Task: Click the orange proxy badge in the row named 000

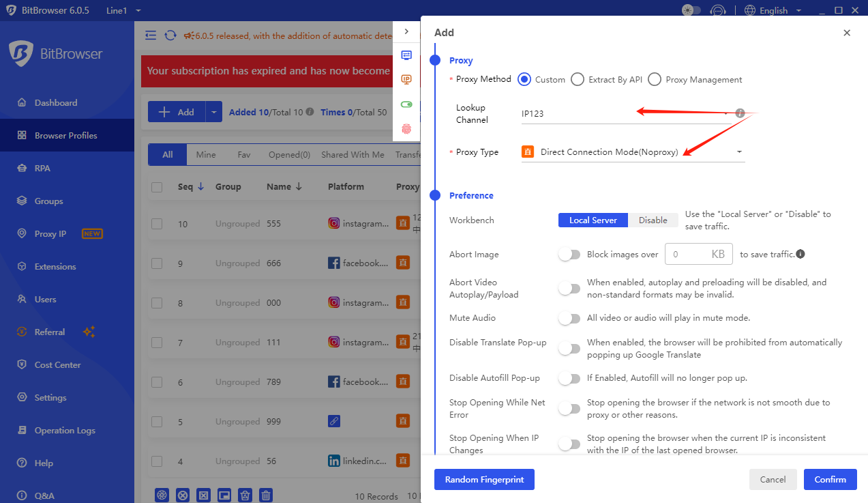Action: point(403,302)
